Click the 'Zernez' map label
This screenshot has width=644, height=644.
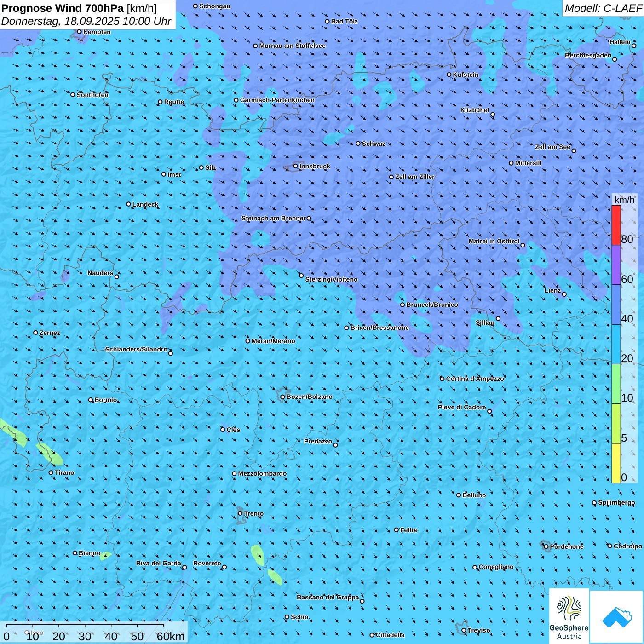click(x=50, y=333)
